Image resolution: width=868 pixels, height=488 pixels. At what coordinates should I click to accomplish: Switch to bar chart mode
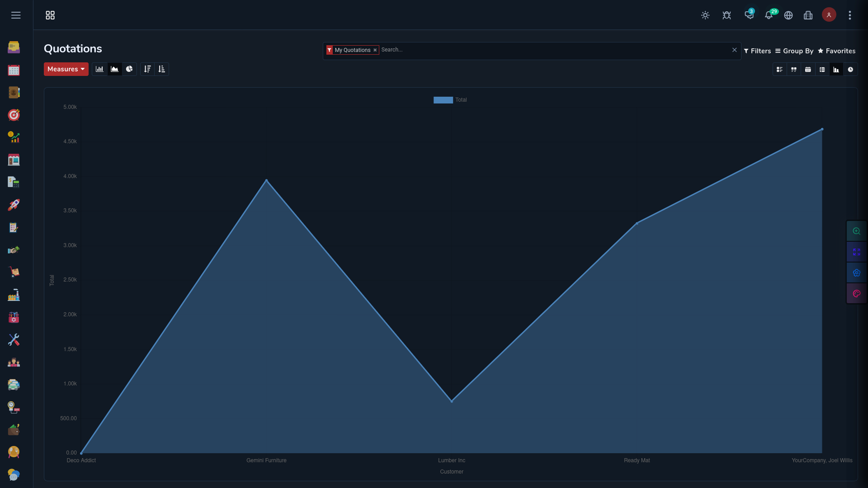(99, 69)
